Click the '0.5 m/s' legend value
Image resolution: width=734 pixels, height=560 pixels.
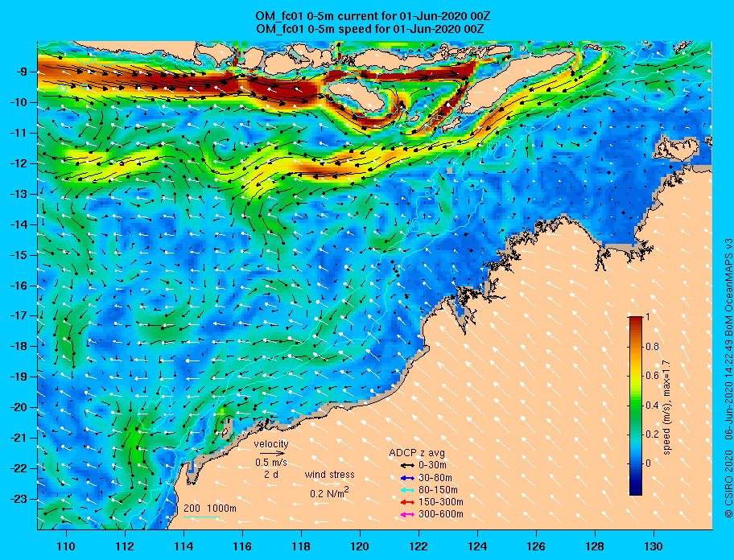271,462
